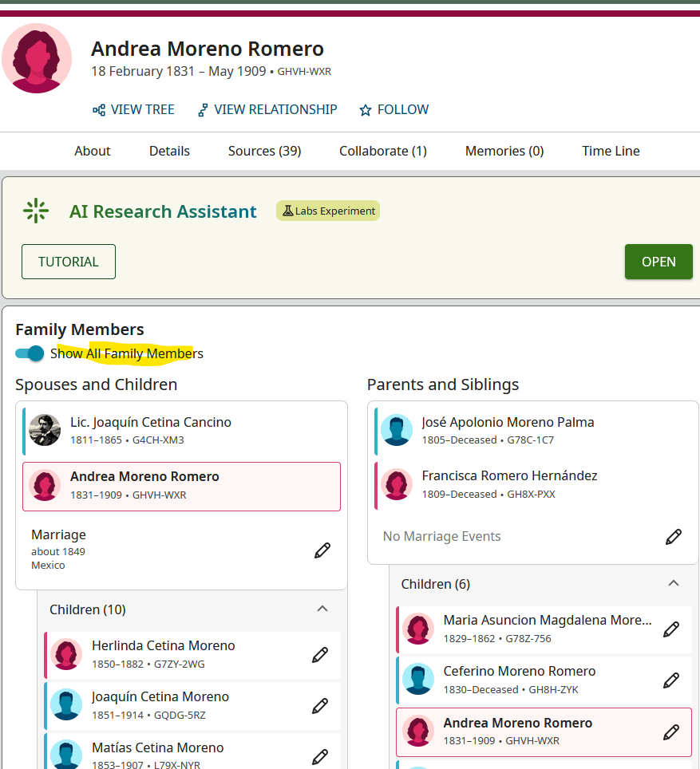
Task: Toggle Show All Family Members switch
Action: pos(30,353)
